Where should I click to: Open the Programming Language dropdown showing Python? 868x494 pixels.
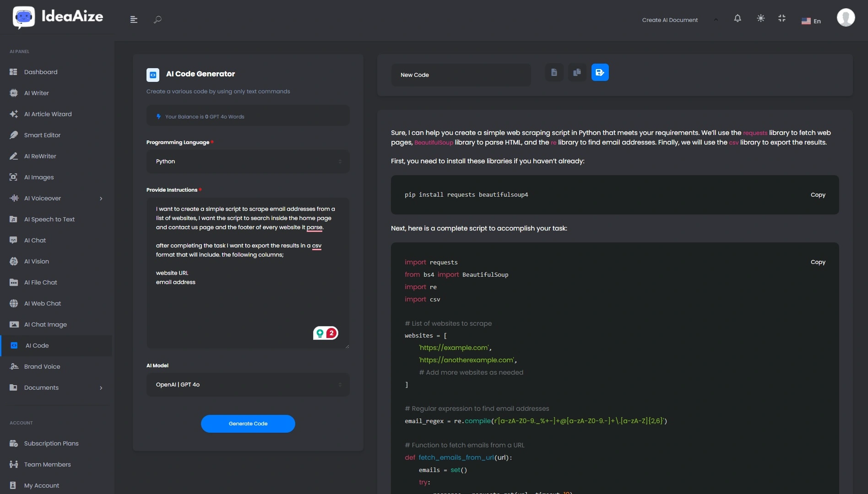click(248, 161)
